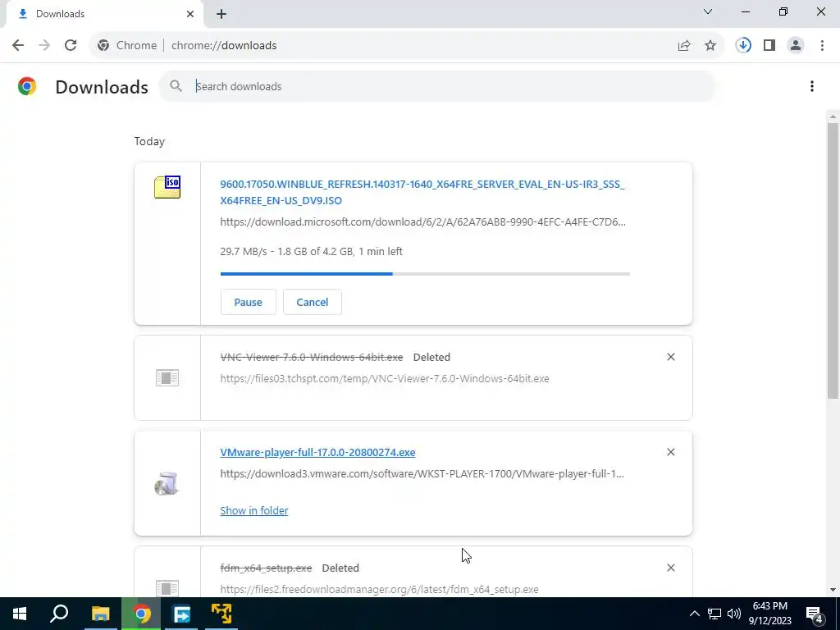
Task: Remove fdm_x64_setup.exe entry from the list
Action: [671, 568]
